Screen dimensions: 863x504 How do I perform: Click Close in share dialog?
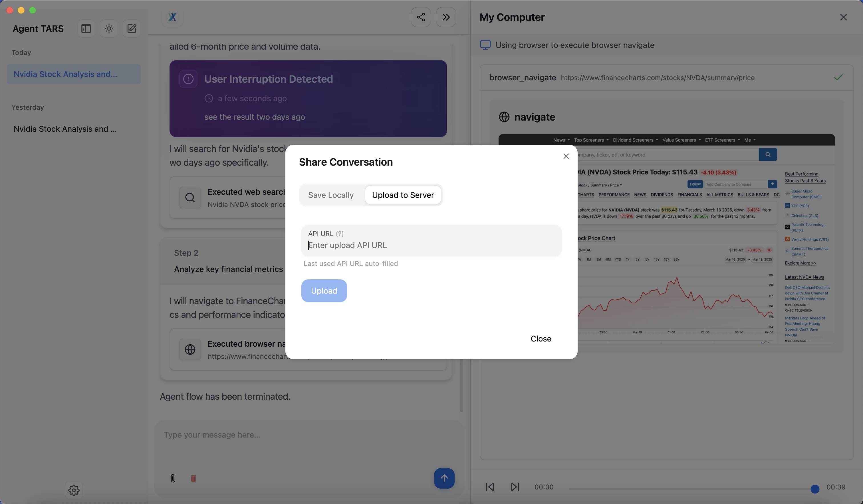[x=541, y=338]
